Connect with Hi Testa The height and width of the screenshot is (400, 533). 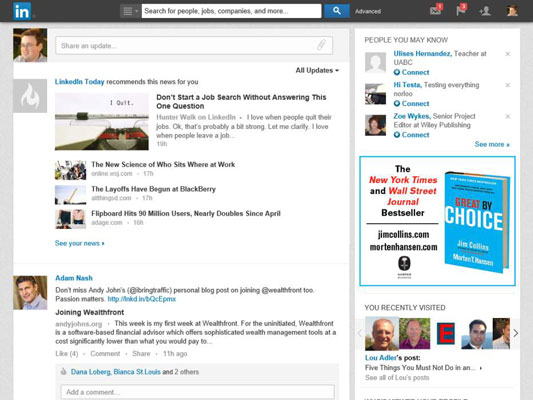click(412, 104)
